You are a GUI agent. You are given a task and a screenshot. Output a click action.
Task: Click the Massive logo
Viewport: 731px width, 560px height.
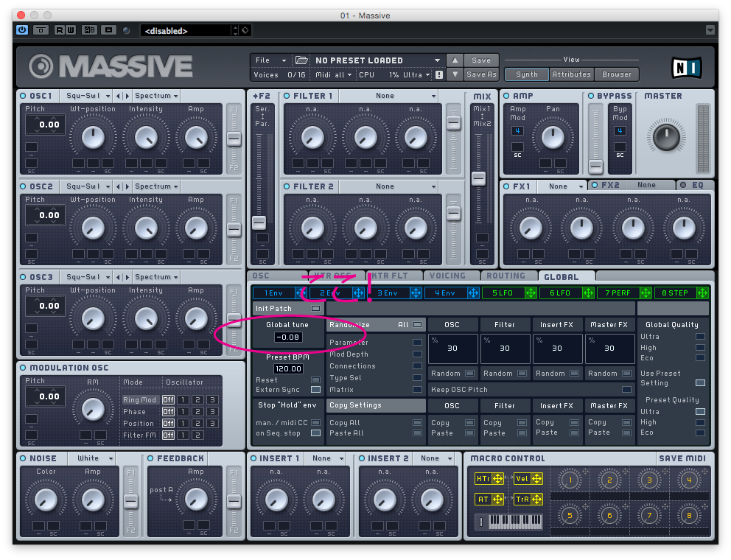tap(110, 66)
